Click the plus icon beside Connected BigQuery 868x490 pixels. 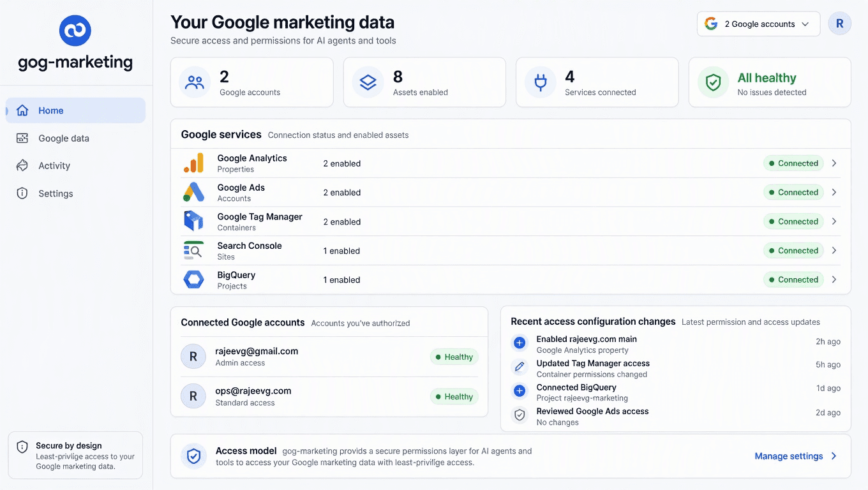[520, 390]
